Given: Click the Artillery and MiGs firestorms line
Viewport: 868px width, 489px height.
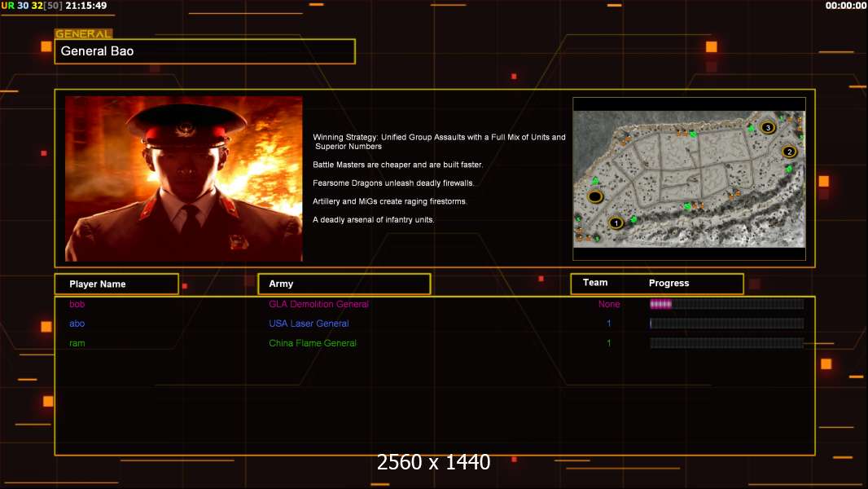Looking at the screenshot, I should (x=390, y=201).
